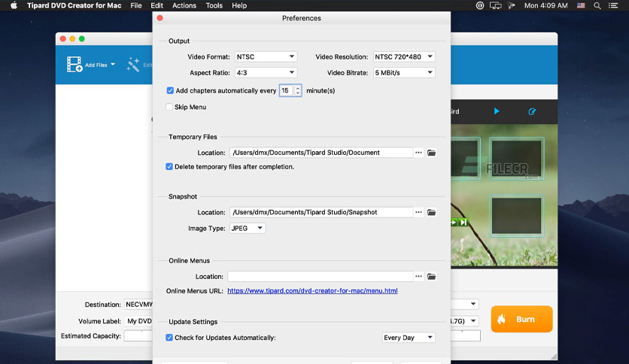Close the Preferences dialog with red button

pyautogui.click(x=160, y=18)
